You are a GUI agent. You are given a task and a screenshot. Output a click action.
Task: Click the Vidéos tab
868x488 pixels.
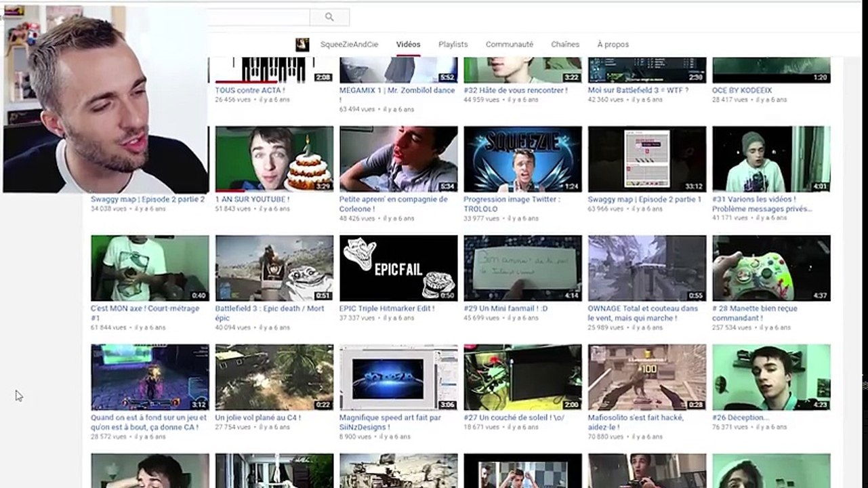tap(408, 45)
